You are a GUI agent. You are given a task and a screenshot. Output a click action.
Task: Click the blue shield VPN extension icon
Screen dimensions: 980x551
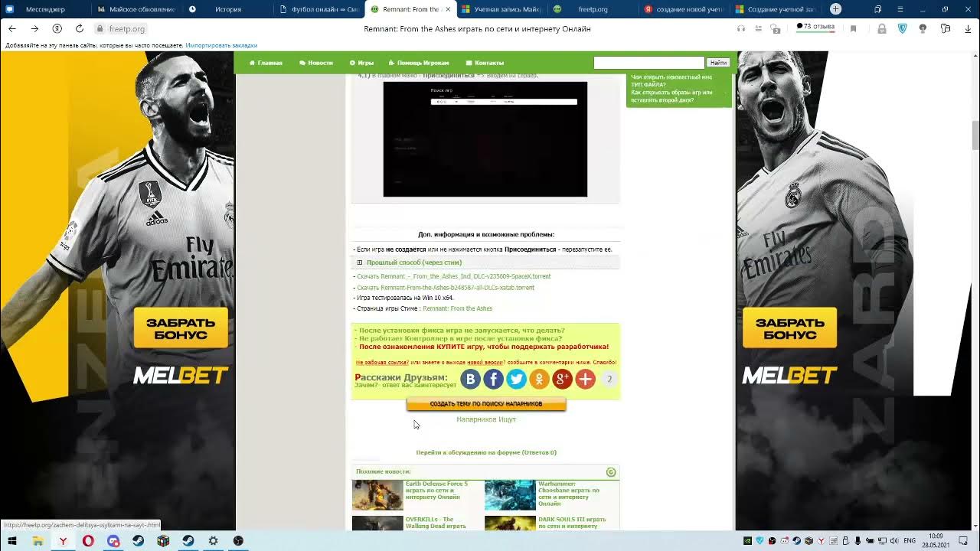(902, 28)
